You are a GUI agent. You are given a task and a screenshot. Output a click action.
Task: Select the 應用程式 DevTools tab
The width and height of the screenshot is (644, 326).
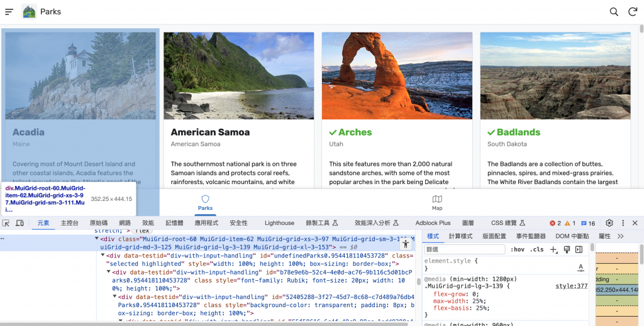[206, 223]
